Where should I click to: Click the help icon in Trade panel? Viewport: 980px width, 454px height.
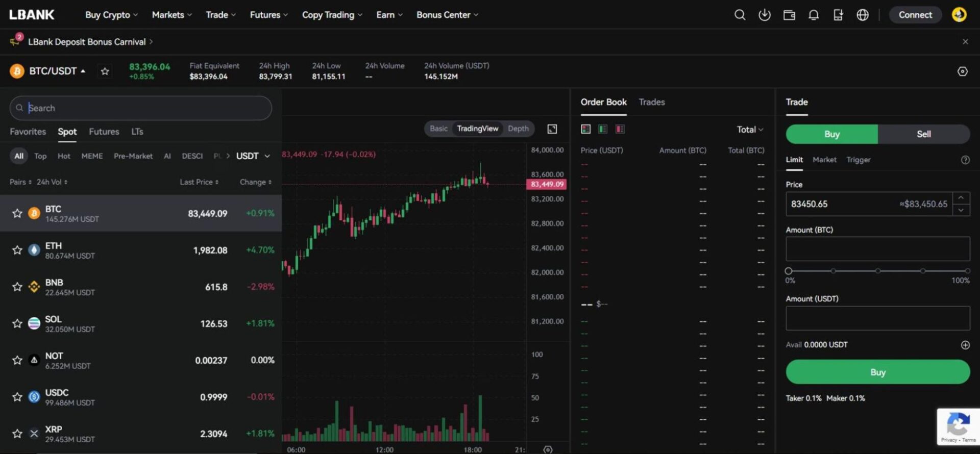(x=965, y=160)
